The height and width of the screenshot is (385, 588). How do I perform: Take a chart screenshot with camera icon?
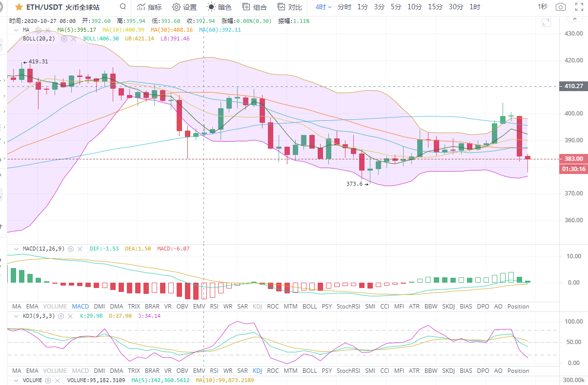[561, 7]
